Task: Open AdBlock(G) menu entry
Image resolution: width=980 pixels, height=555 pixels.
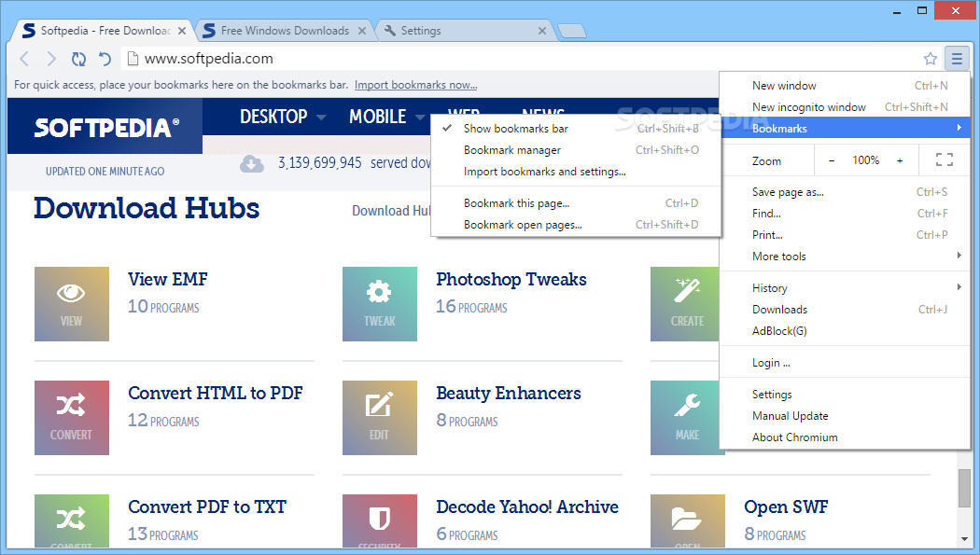Action: click(x=845, y=330)
